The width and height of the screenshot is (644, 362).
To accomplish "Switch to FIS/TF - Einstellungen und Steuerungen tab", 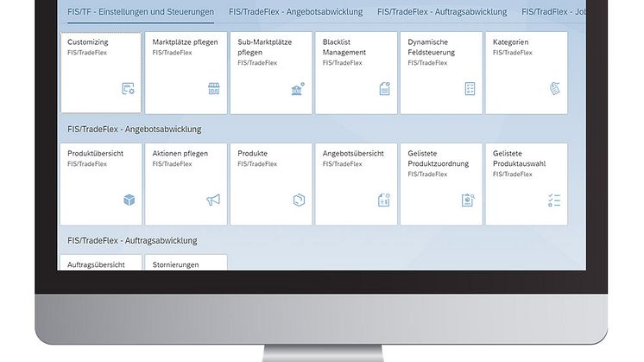I will click(x=141, y=12).
